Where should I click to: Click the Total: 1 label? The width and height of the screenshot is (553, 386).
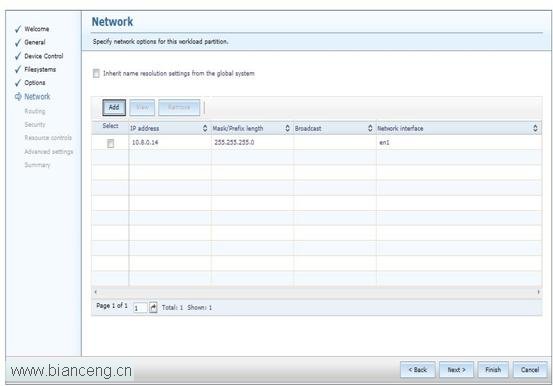point(172,308)
